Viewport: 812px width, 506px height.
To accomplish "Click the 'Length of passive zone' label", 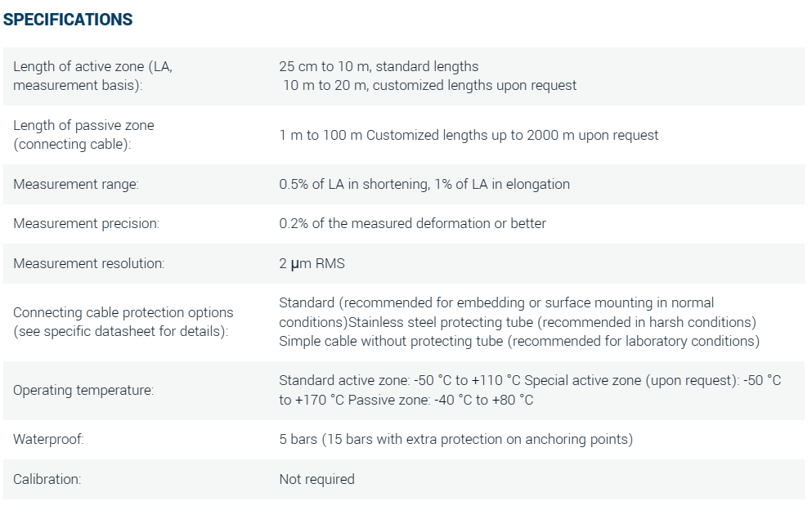I will [x=83, y=126].
